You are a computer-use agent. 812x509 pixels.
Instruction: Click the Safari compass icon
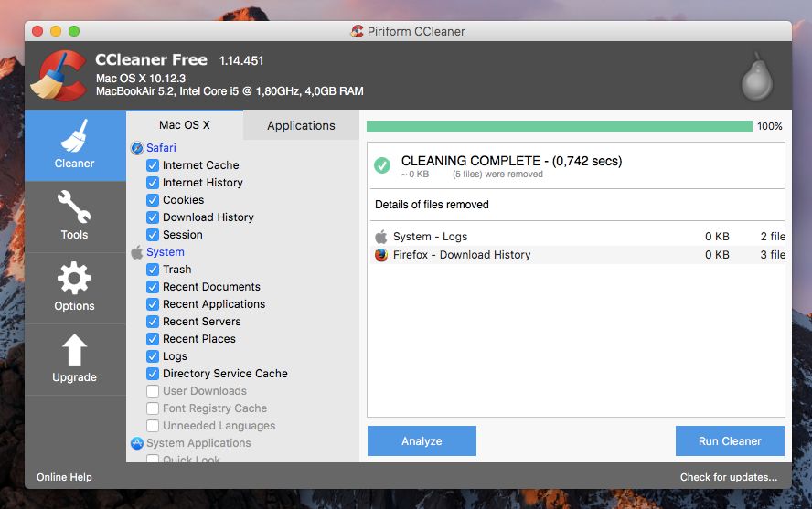coord(137,148)
